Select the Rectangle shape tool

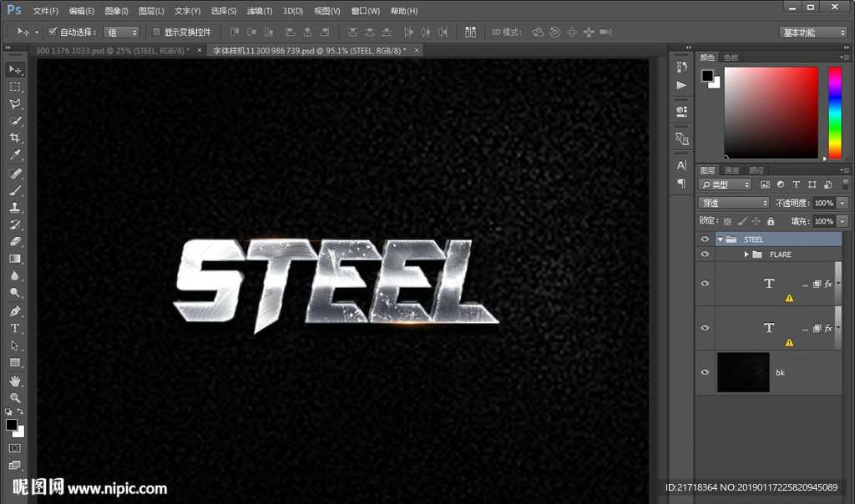click(15, 362)
